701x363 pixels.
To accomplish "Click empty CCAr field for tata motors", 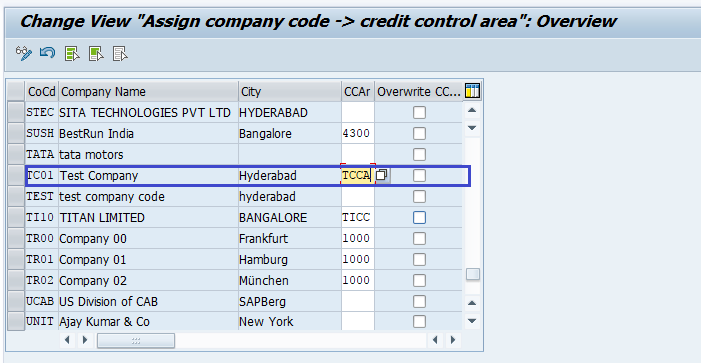I will (358, 155).
